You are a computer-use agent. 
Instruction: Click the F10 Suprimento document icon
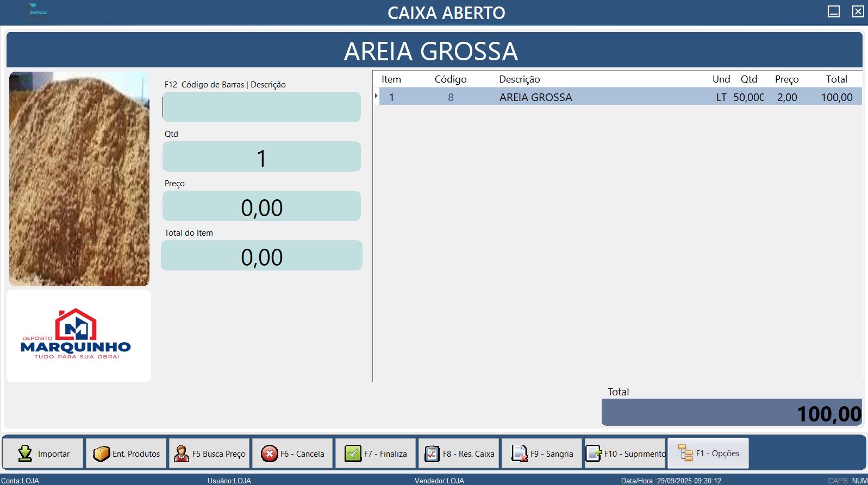pos(593,453)
